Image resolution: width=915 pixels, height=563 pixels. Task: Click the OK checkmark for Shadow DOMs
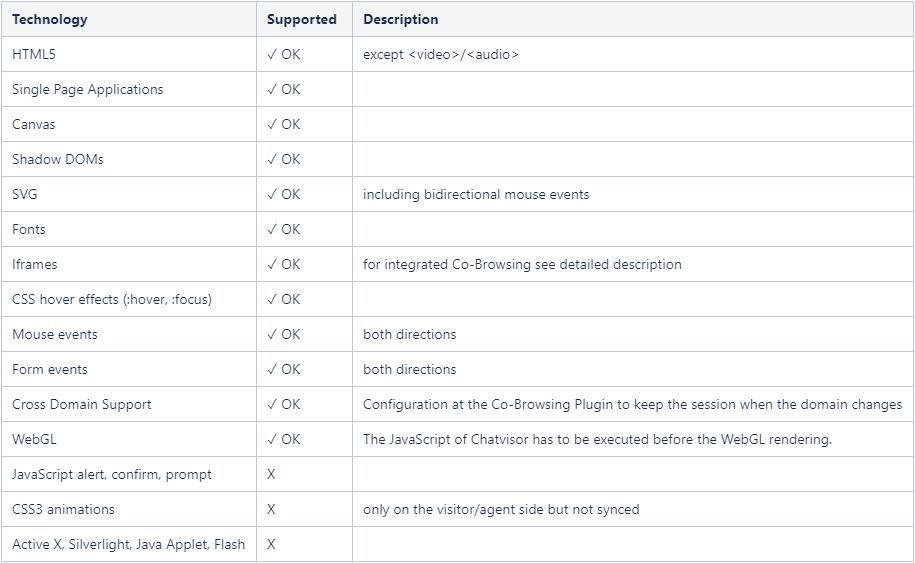[284, 159]
